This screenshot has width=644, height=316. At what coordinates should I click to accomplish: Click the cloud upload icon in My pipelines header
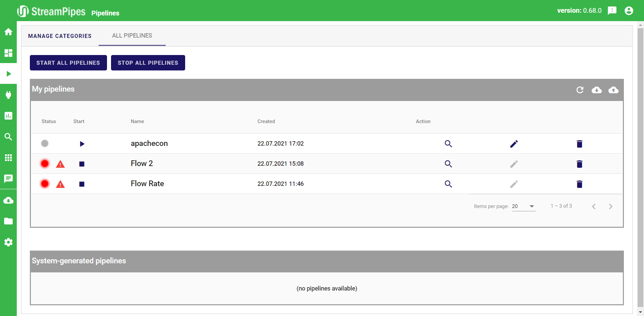click(613, 90)
